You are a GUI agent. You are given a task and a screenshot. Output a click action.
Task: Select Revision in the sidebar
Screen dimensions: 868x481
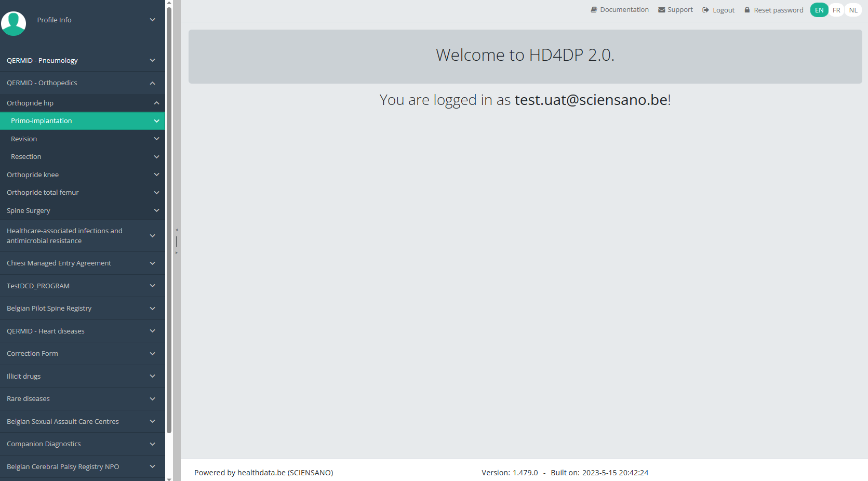(24, 139)
